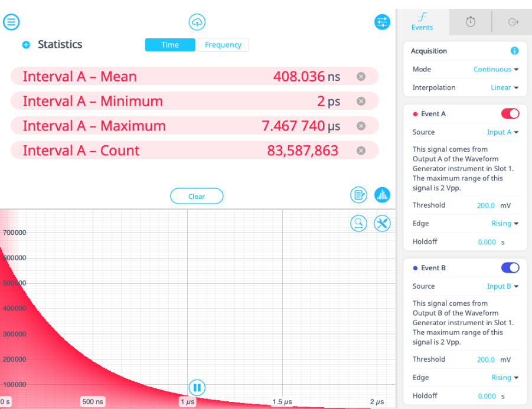Toggle Event B switch
Viewport: 532px width, 409px height.
(x=510, y=267)
